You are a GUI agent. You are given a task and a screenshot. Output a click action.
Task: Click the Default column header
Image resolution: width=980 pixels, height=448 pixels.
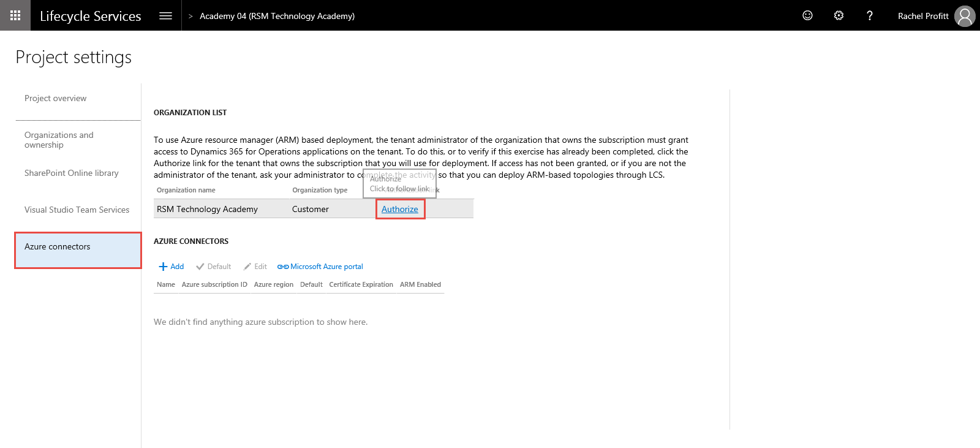[311, 284]
